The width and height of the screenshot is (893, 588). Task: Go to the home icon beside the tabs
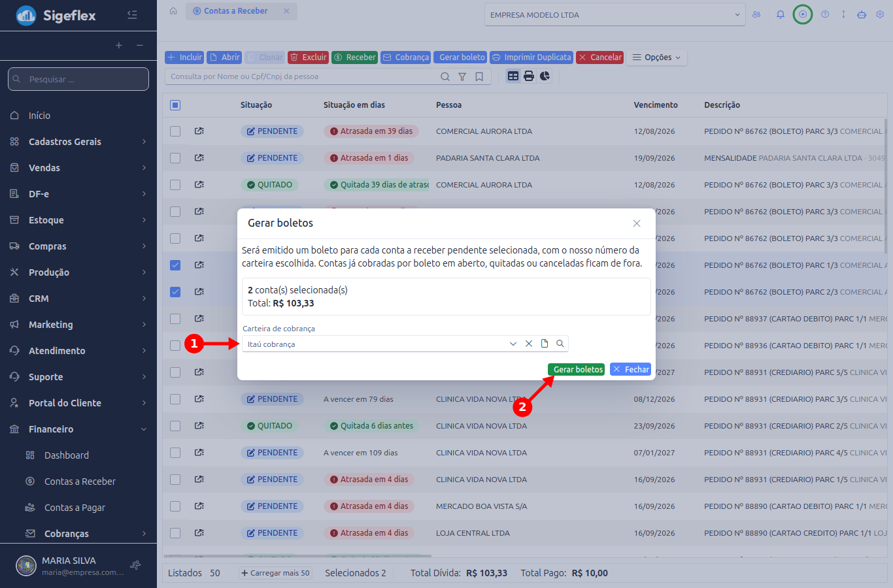(x=173, y=11)
